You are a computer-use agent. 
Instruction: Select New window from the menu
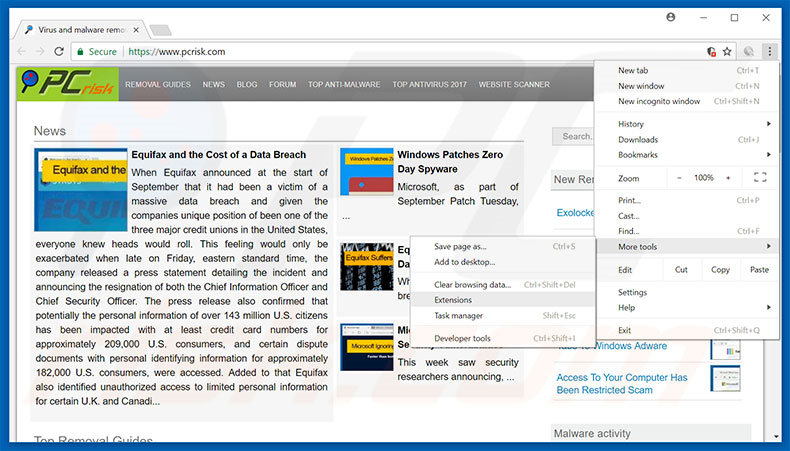687,86
